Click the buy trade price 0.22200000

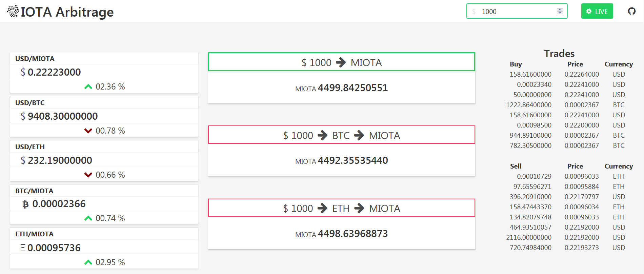[x=582, y=125]
